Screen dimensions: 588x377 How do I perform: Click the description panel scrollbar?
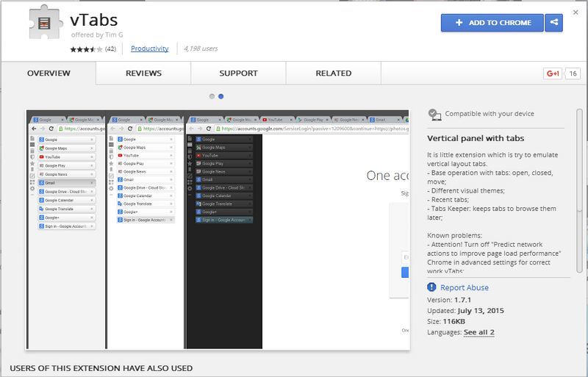pos(579,191)
